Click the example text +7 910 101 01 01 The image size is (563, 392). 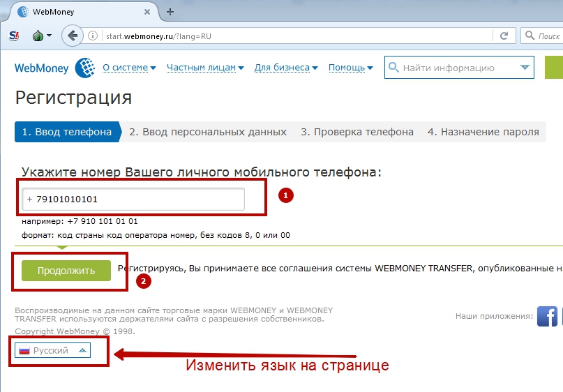[103, 221]
